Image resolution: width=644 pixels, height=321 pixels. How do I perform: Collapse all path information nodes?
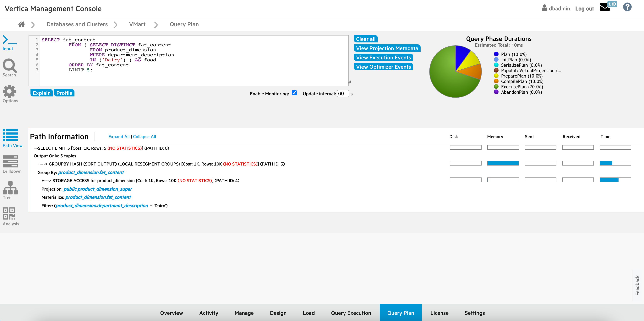(x=144, y=137)
